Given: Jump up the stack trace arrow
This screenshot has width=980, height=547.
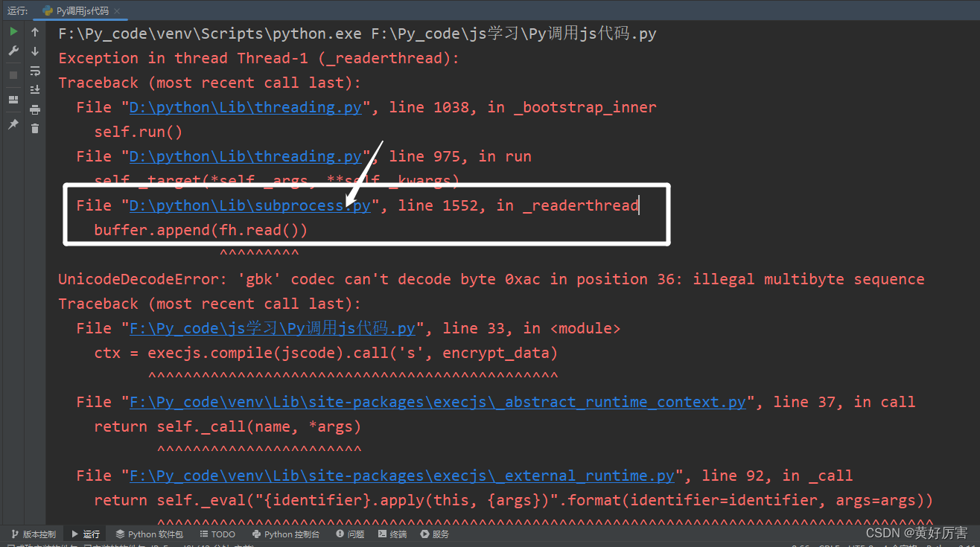Looking at the screenshot, I should pyautogui.click(x=35, y=32).
